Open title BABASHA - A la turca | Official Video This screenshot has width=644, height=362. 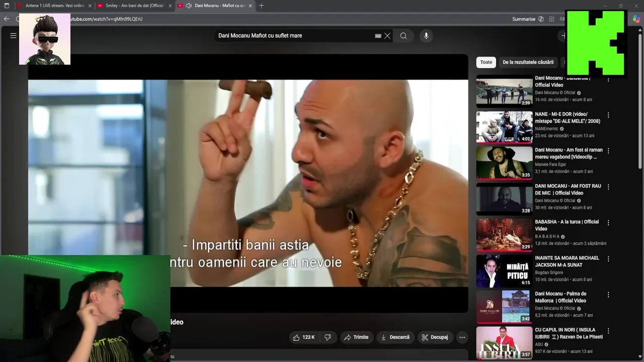567,225
